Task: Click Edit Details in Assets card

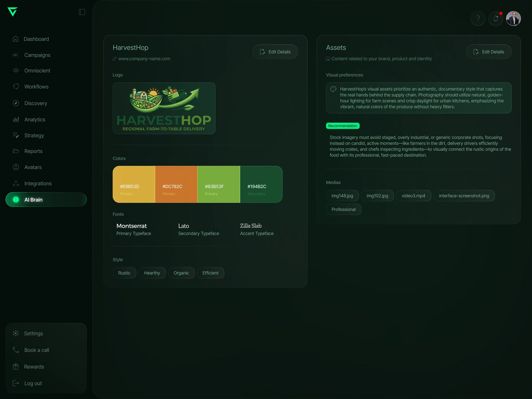Action: (x=489, y=52)
